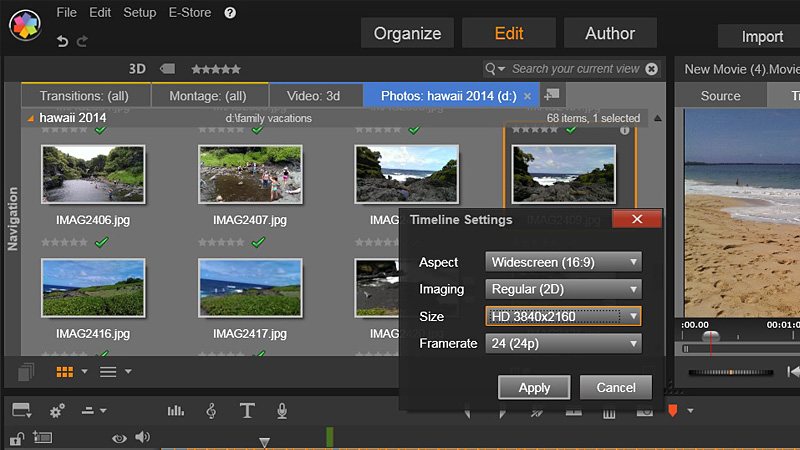This screenshot has height=450, width=800.
Task: Open the ScoreFitter treble clef tool
Action: point(211,411)
